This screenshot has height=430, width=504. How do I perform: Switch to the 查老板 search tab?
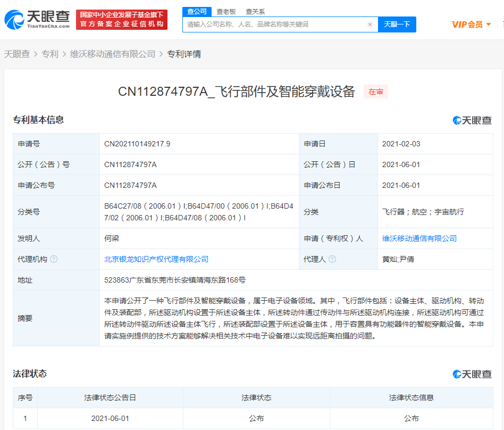(226, 12)
